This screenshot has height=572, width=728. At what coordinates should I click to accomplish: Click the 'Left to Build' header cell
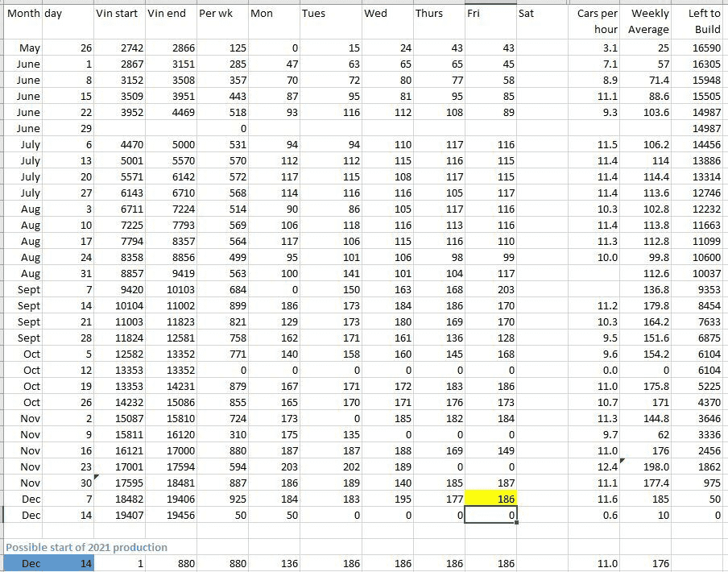coord(703,22)
